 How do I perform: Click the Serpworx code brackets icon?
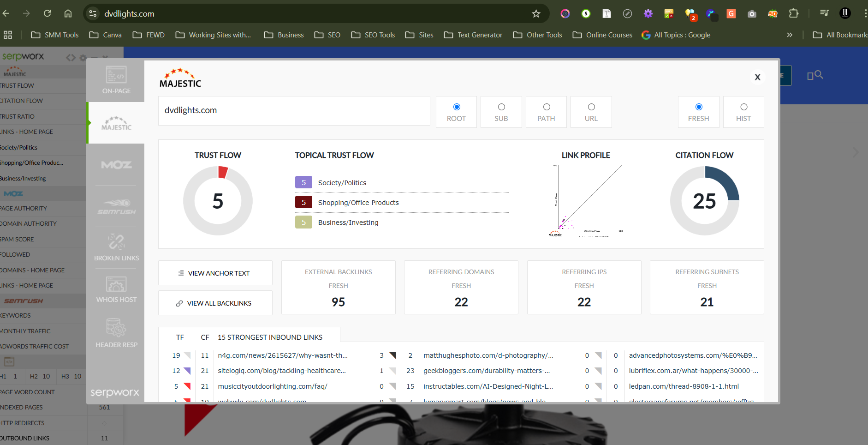71,58
